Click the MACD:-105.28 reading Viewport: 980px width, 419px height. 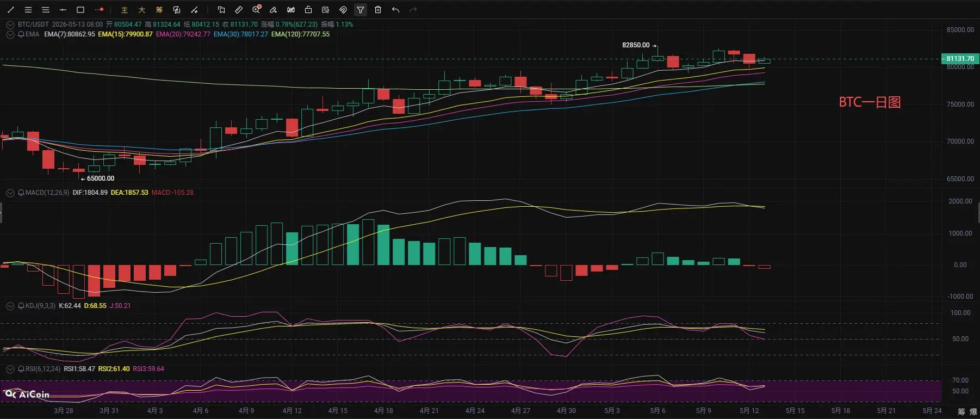click(172, 193)
